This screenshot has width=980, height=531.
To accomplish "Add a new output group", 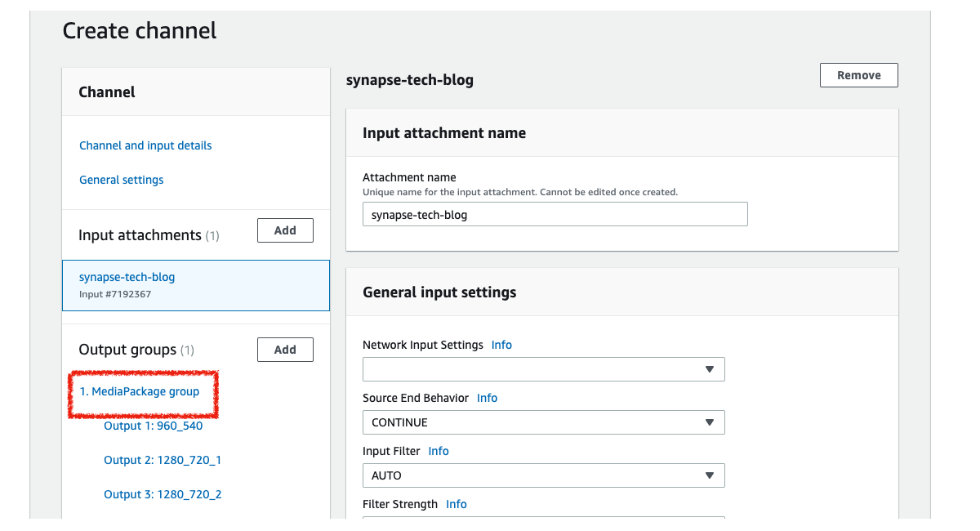I will tap(285, 350).
